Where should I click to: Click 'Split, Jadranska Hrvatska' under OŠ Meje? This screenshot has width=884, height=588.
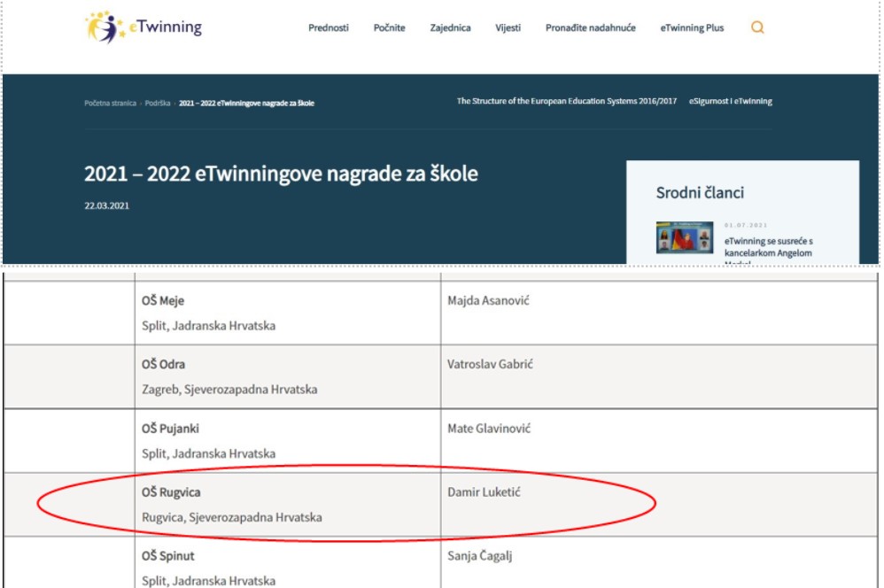tap(208, 326)
